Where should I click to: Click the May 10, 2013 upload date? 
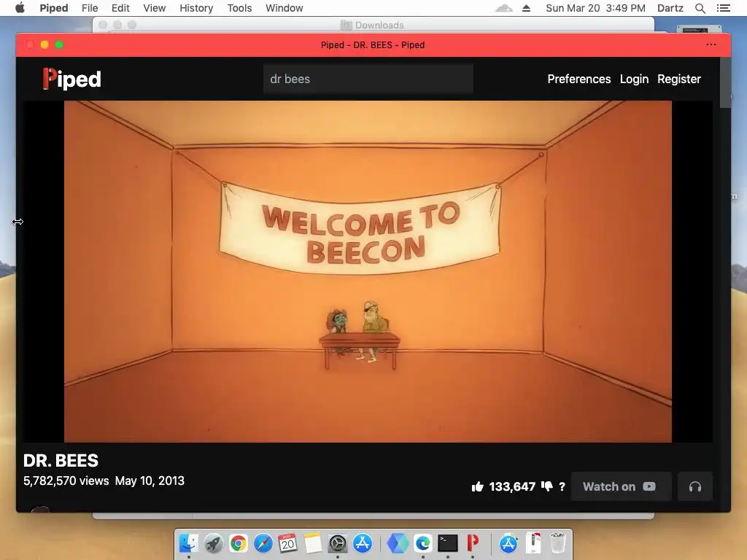tap(150, 481)
